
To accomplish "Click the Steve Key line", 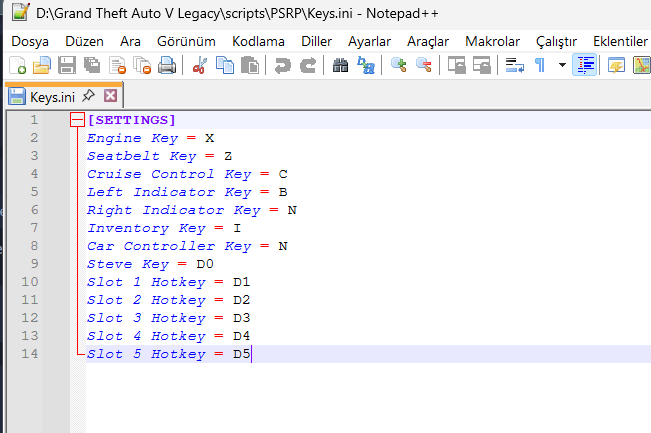I will click(150, 264).
